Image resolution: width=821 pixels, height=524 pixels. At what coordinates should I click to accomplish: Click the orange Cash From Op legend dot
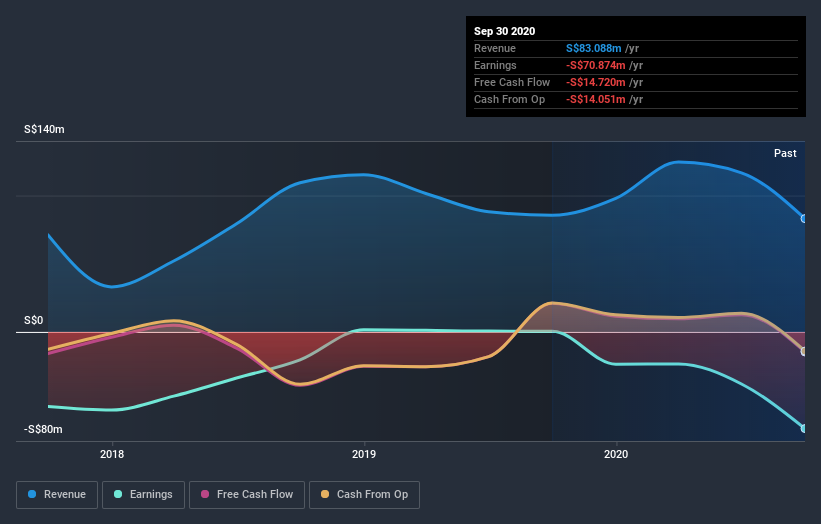pos(325,494)
